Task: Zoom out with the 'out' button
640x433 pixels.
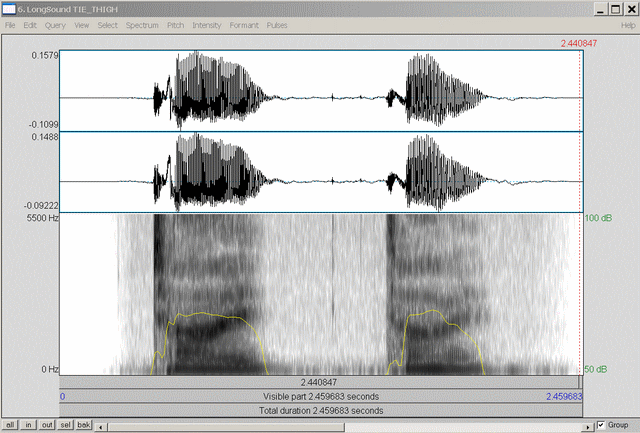Action: tap(46, 425)
